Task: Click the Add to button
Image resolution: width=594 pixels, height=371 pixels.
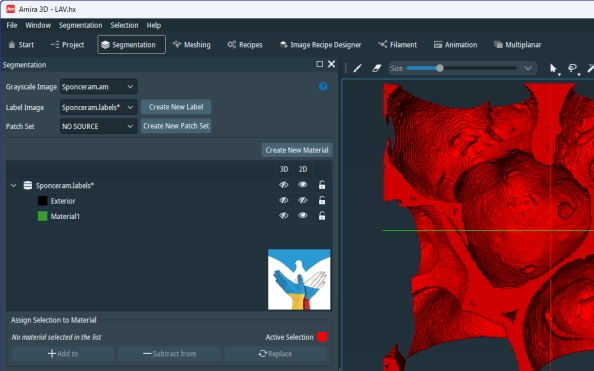Action: pos(63,354)
